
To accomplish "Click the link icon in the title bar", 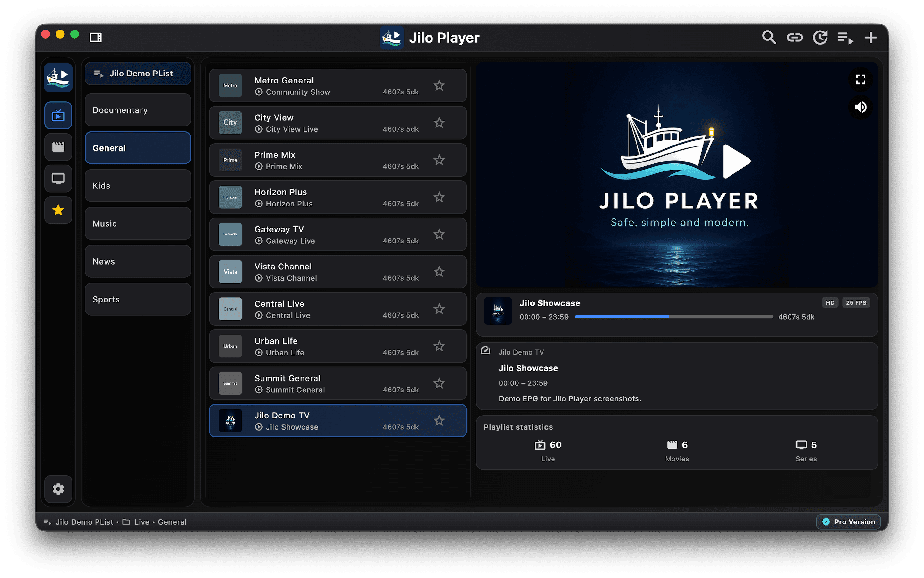I will click(x=795, y=38).
